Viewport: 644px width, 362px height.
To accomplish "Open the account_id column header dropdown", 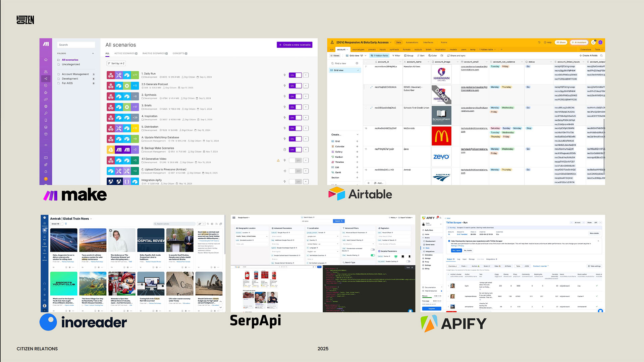I will (x=400, y=62).
